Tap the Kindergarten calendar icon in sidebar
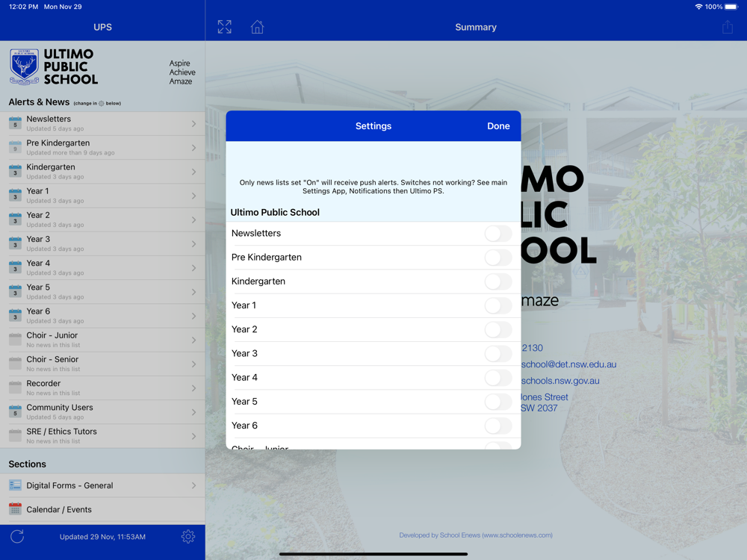 pos(15,171)
